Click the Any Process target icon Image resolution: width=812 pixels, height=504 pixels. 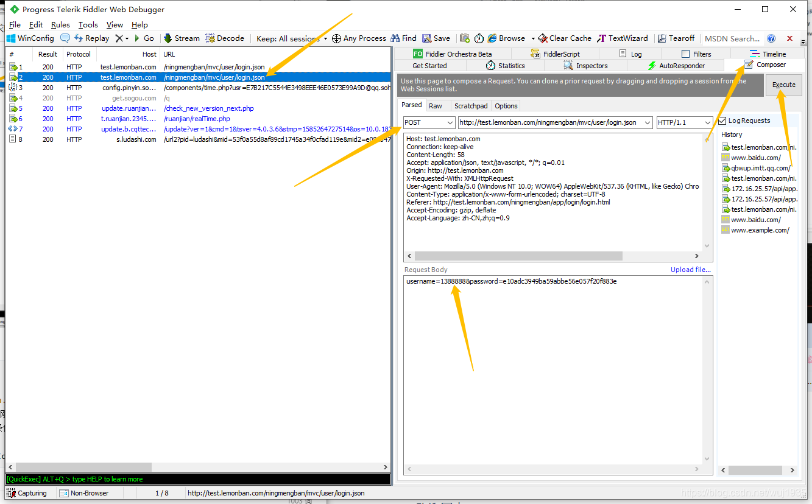click(336, 38)
